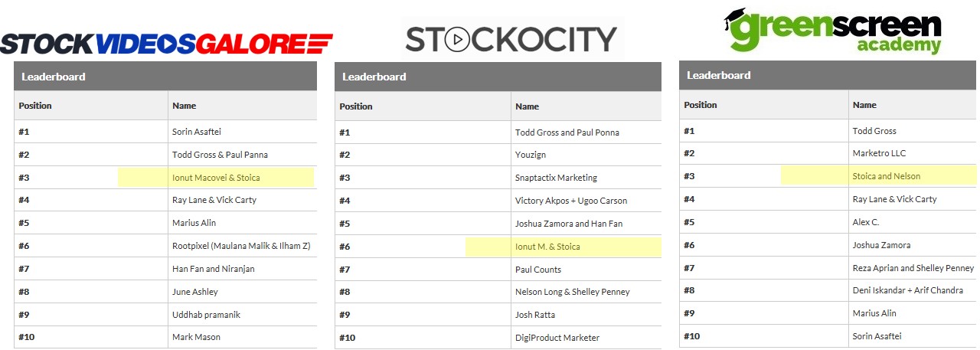Image resolution: width=980 pixels, height=350 pixels.
Task: Select Marketro LLC in right leaderboard
Action: pos(879,153)
